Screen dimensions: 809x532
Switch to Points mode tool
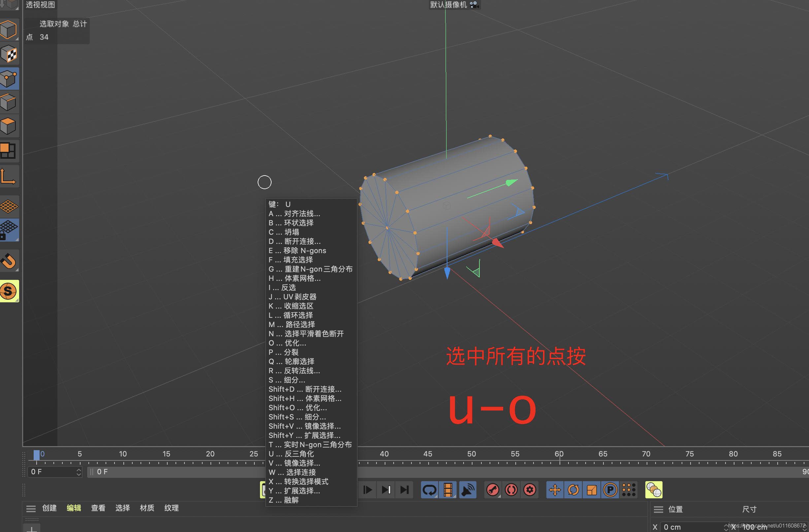[9, 79]
